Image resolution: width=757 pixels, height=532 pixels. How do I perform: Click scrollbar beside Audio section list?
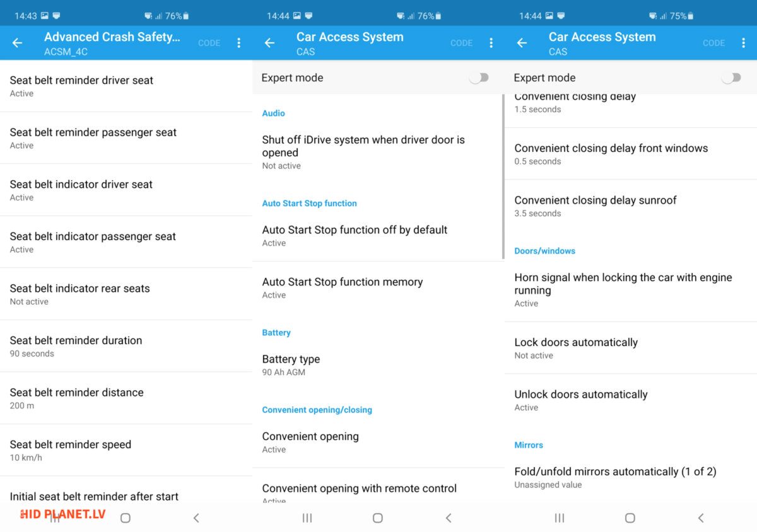(x=503, y=176)
